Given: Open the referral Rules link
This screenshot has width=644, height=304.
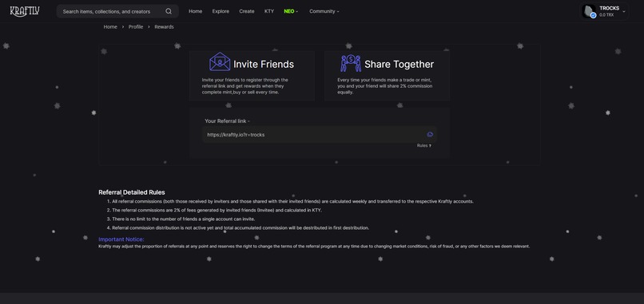Looking at the screenshot, I should pos(423,146).
